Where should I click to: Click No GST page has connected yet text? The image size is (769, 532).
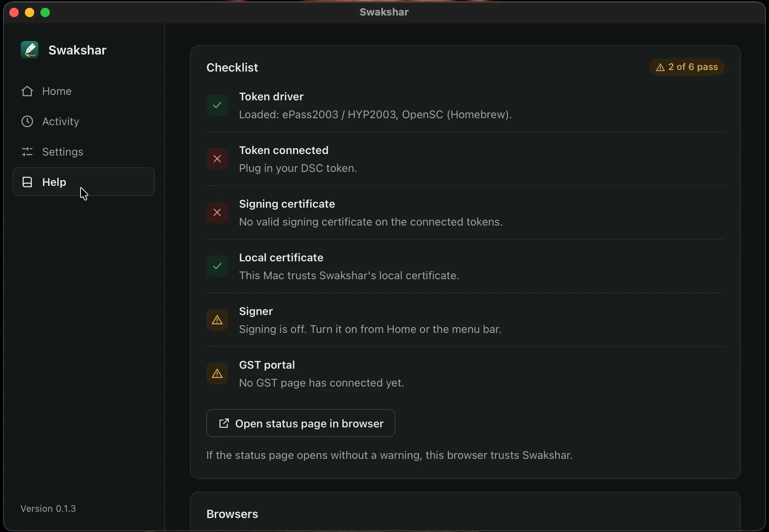(x=321, y=383)
